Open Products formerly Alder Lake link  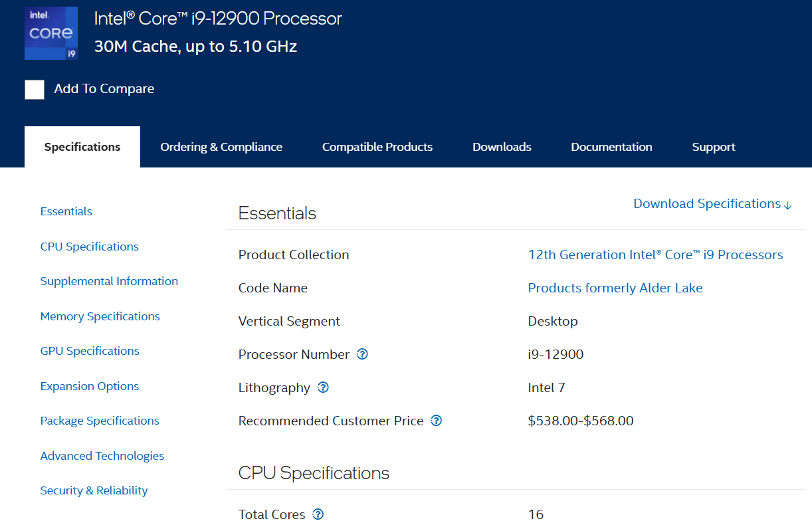click(x=615, y=288)
